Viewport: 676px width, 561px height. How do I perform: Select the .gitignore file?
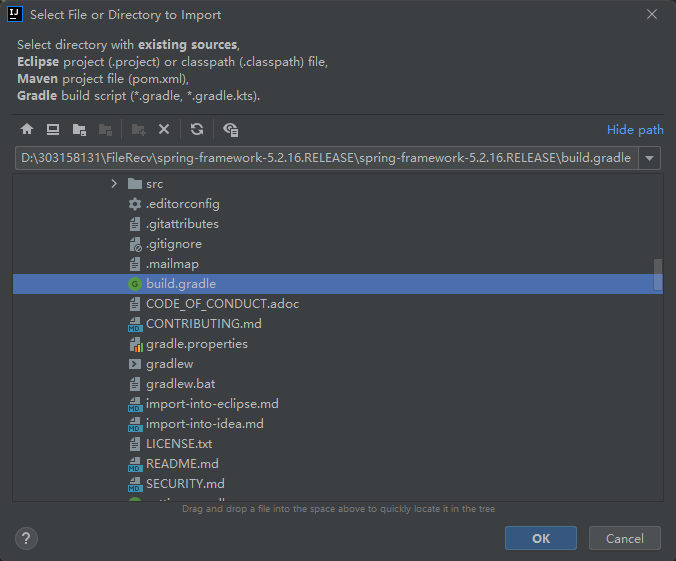(x=338, y=244)
